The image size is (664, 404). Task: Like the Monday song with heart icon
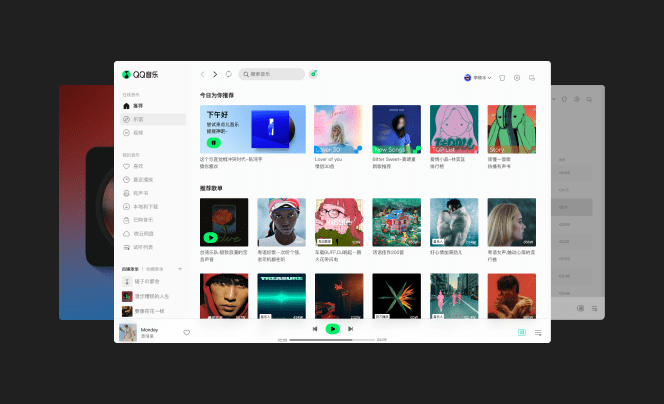click(186, 332)
